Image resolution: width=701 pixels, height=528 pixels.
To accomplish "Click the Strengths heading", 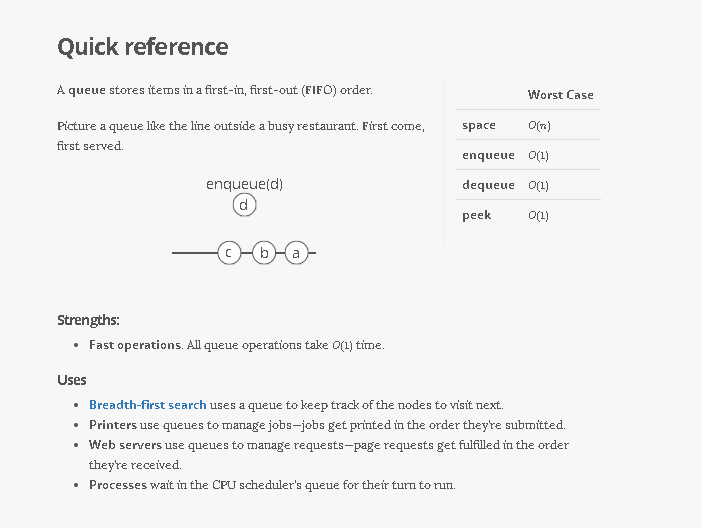I will tap(88, 320).
